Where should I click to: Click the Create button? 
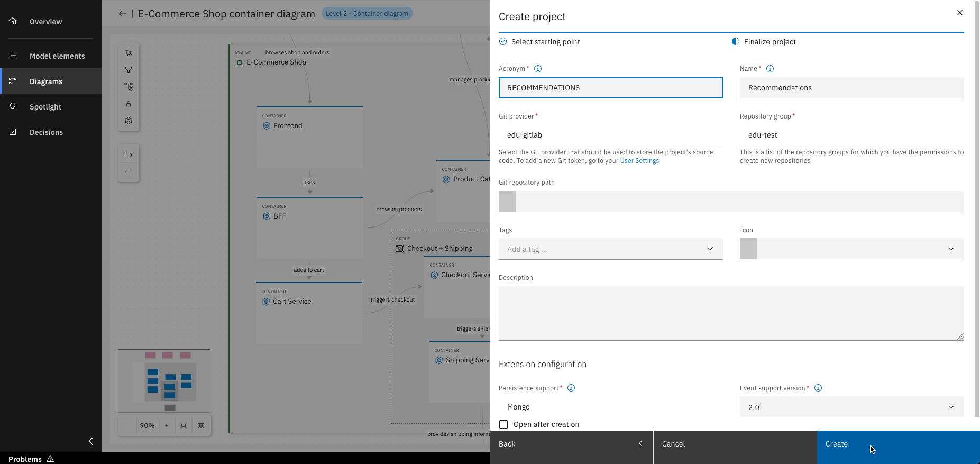(x=899, y=447)
